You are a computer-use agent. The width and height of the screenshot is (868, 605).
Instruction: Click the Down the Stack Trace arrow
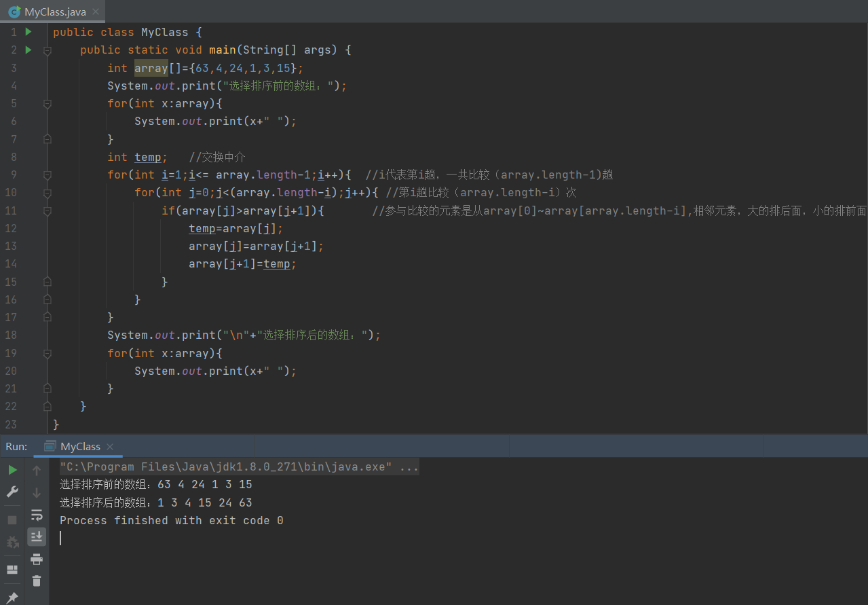point(37,492)
